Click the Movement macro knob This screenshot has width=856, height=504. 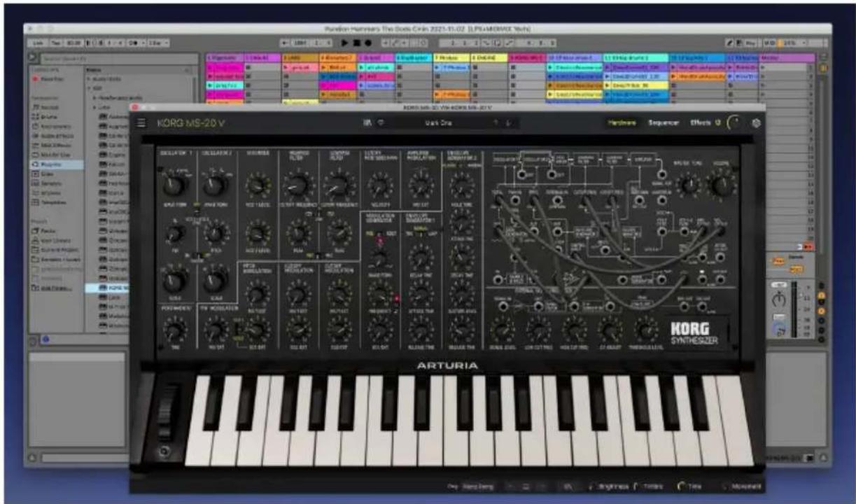pyautogui.click(x=725, y=485)
